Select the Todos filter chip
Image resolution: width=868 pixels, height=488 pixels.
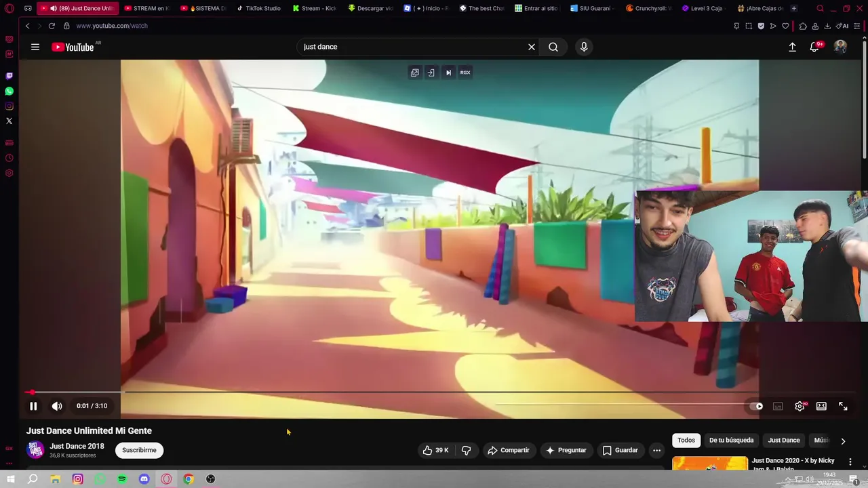(x=686, y=441)
